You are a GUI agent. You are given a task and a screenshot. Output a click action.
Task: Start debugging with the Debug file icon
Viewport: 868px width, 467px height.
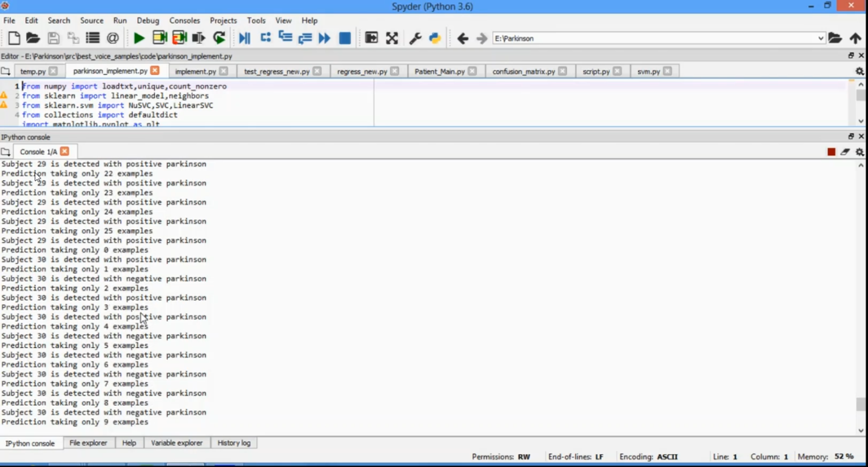245,38
